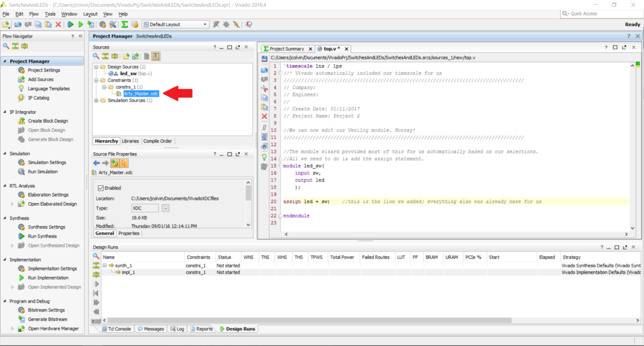Select the red X delete toolbar icon
644x346 pixels.
coord(58,24)
